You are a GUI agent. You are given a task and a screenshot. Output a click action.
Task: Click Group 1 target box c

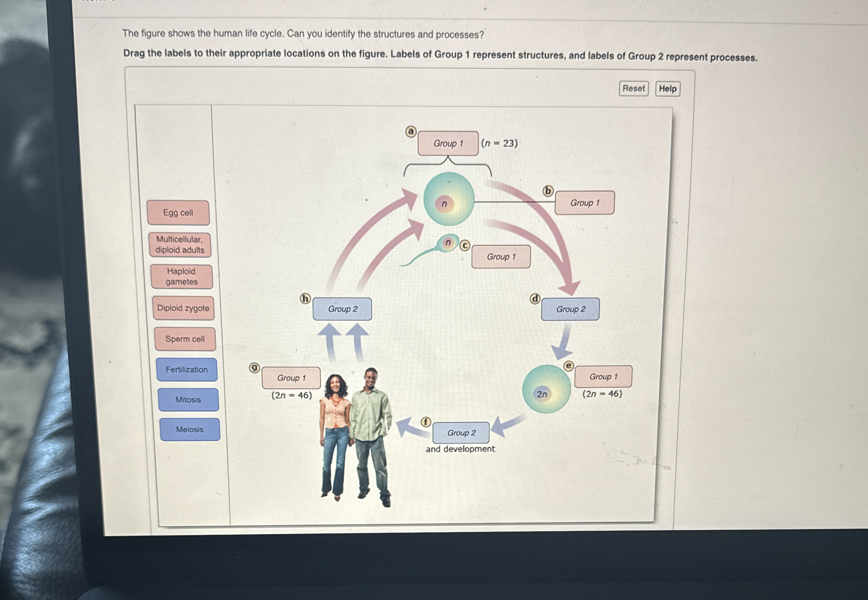[501, 257]
